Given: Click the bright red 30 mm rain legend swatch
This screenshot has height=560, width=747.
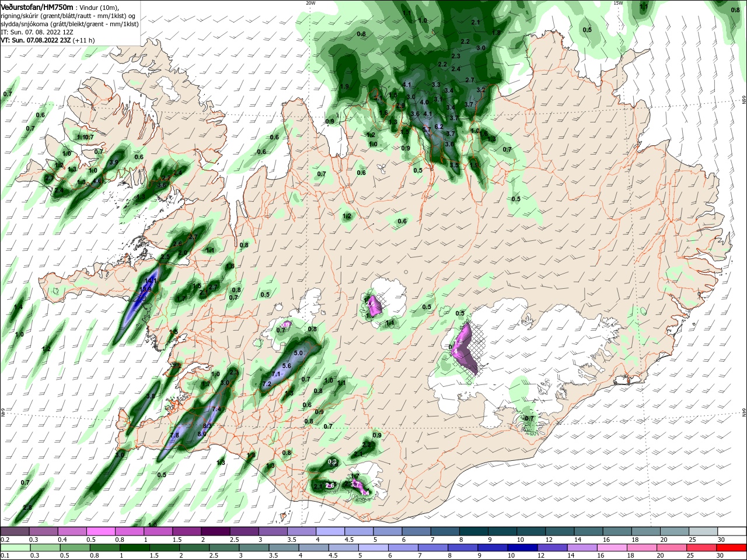Looking at the screenshot, I should click(732, 548).
